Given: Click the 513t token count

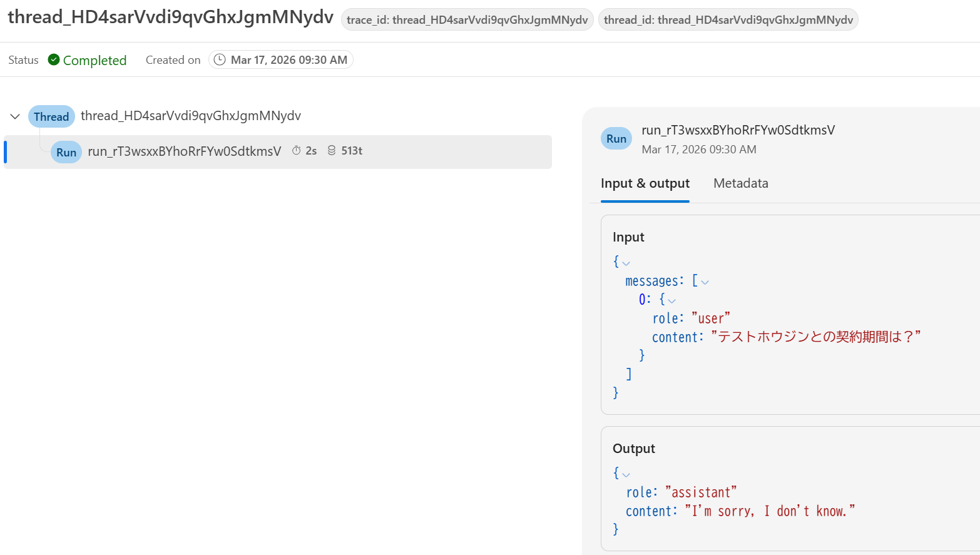Looking at the screenshot, I should pos(352,151).
